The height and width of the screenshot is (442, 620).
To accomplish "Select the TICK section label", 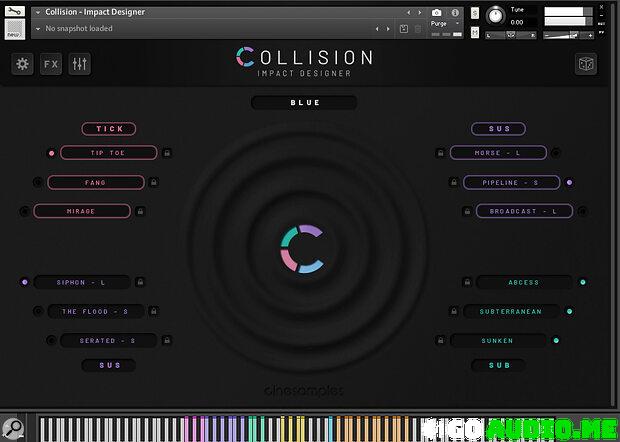I will pos(109,128).
